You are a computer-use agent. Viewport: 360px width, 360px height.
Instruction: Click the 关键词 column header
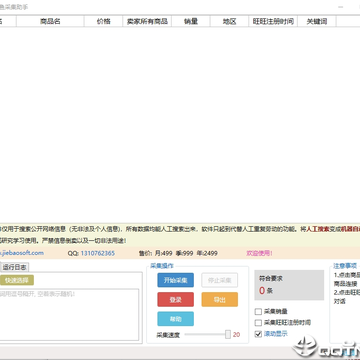pyautogui.click(x=317, y=22)
